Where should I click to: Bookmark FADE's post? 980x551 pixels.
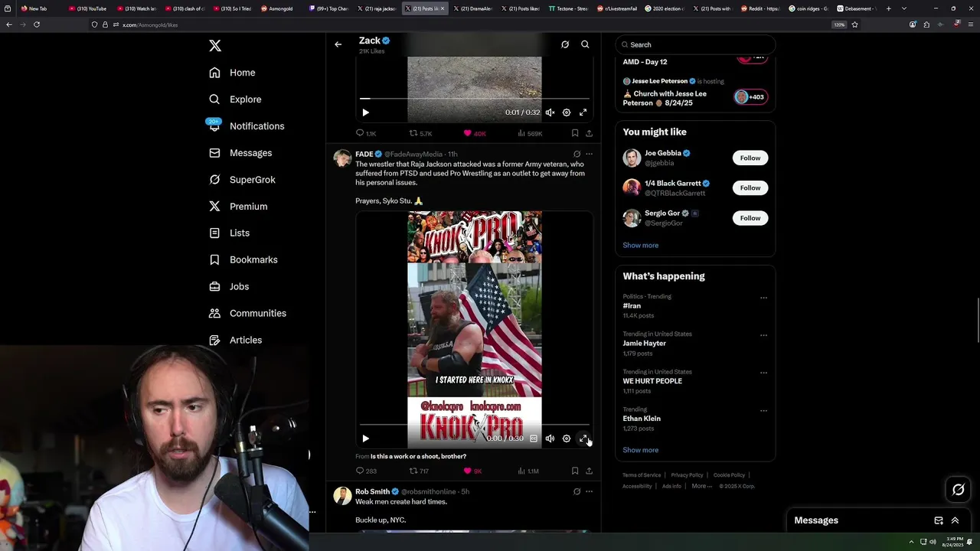(575, 471)
